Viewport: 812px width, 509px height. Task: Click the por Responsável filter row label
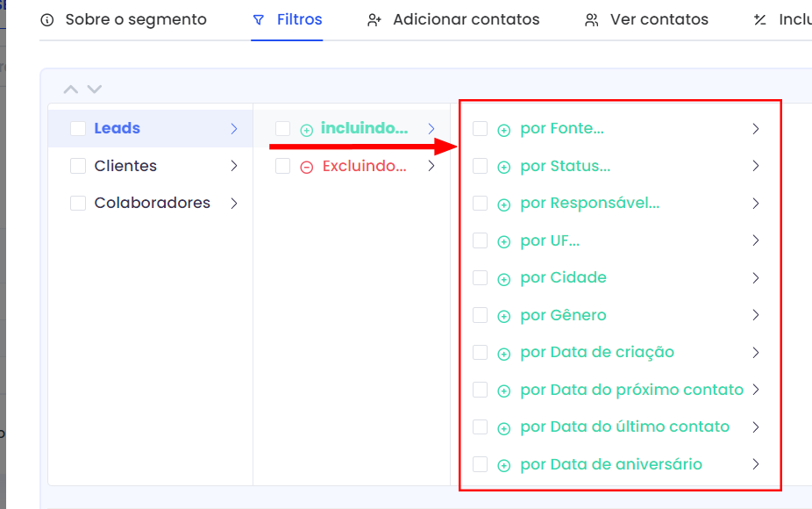[x=589, y=204]
